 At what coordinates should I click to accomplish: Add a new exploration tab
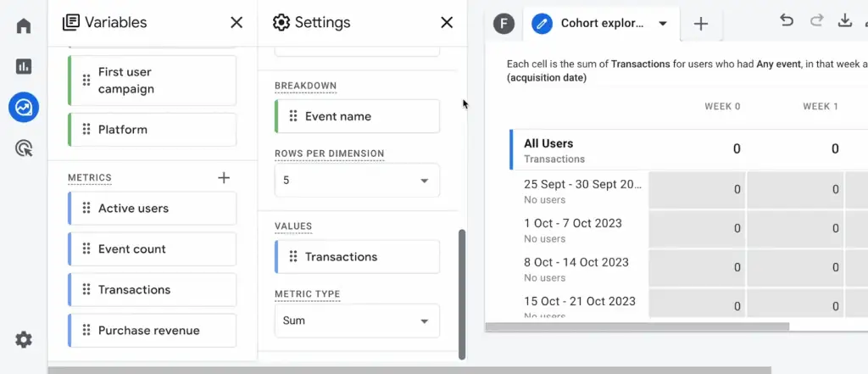[701, 24]
